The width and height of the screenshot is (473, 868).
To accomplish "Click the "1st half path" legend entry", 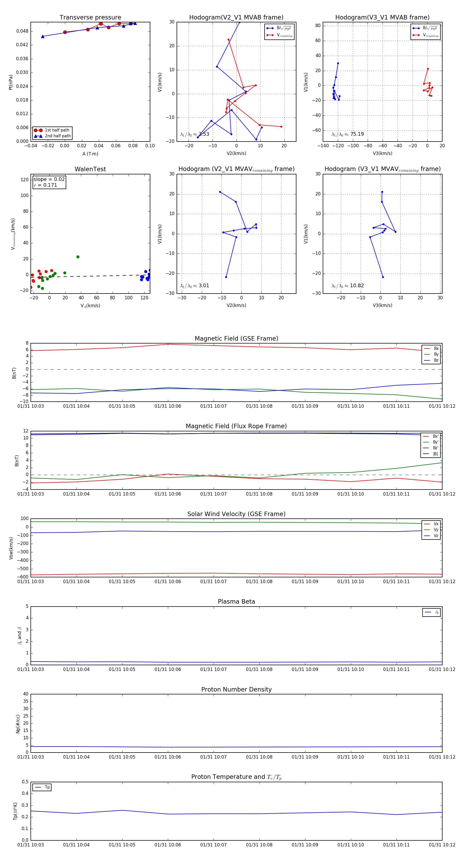I will [x=52, y=130].
